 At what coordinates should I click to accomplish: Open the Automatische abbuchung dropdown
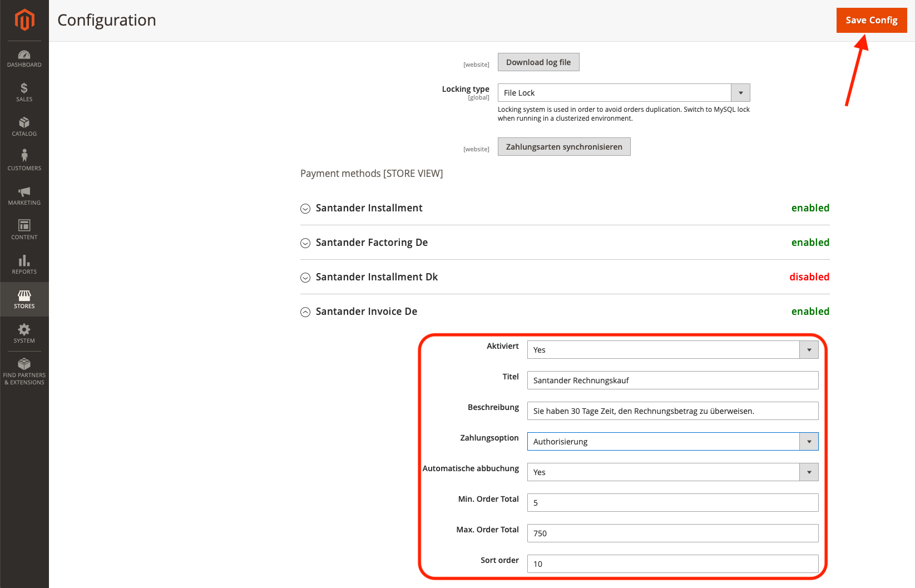(x=672, y=472)
